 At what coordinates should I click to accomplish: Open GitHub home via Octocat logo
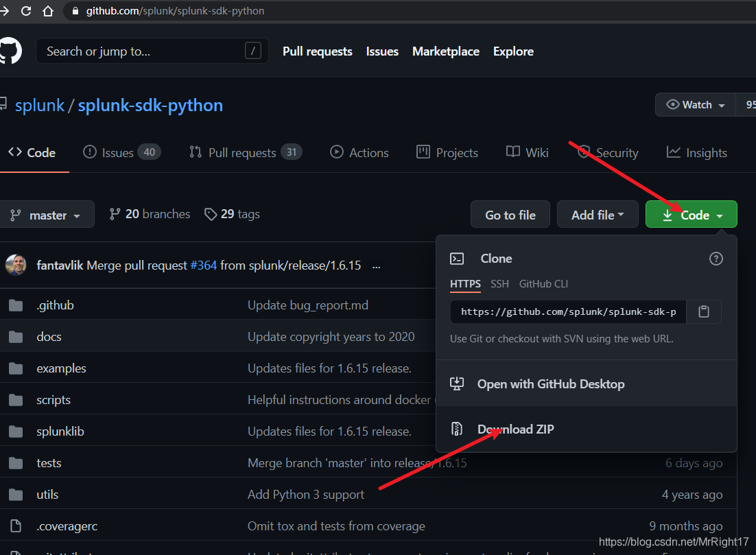[10, 51]
